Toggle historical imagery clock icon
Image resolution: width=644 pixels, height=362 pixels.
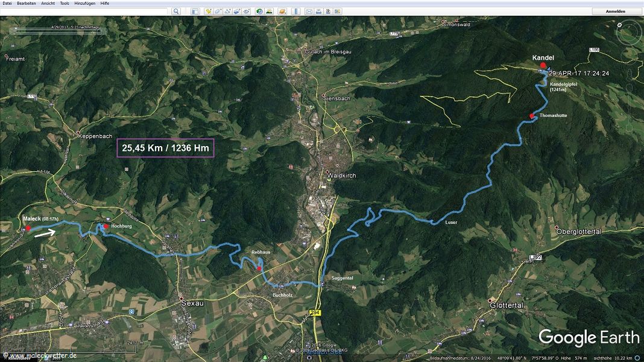coord(259,11)
